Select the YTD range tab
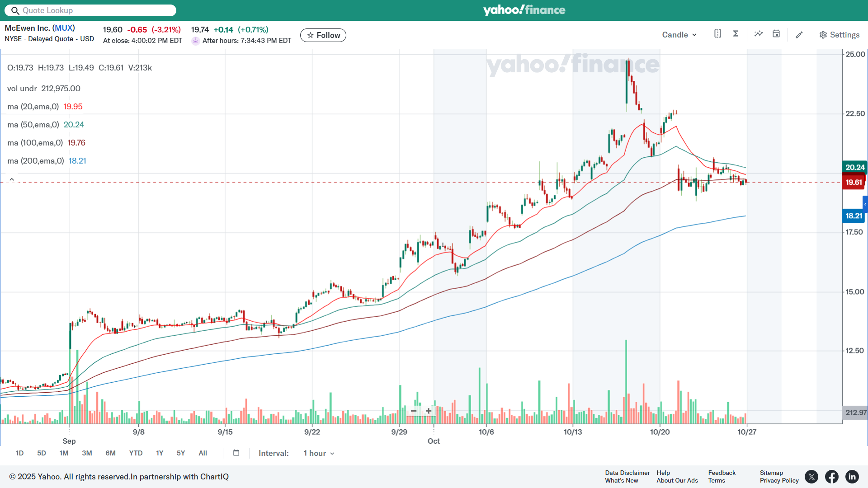Screen dimensions: 868x488 [x=136, y=453]
